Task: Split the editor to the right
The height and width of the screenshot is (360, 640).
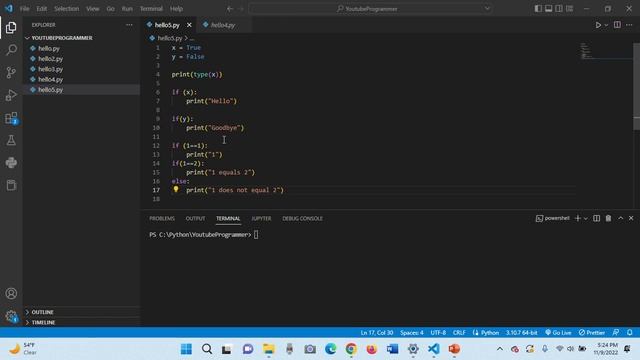Action: 617,25
